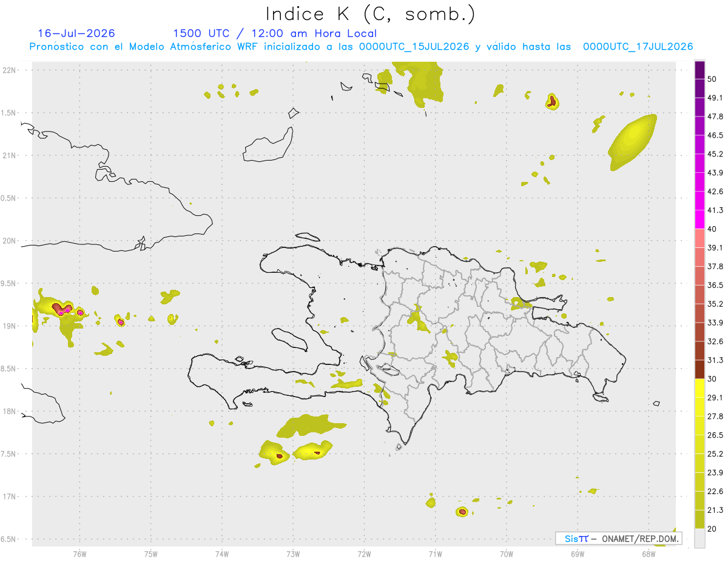This screenshot has height=562, width=728.
Task: Click the 74W longitude label
Action: 222,554
